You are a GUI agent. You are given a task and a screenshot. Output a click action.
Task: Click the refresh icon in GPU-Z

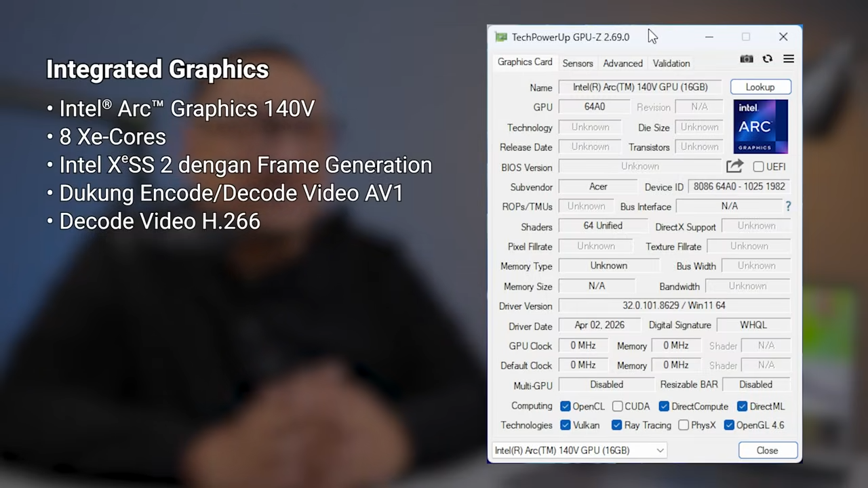coord(768,59)
